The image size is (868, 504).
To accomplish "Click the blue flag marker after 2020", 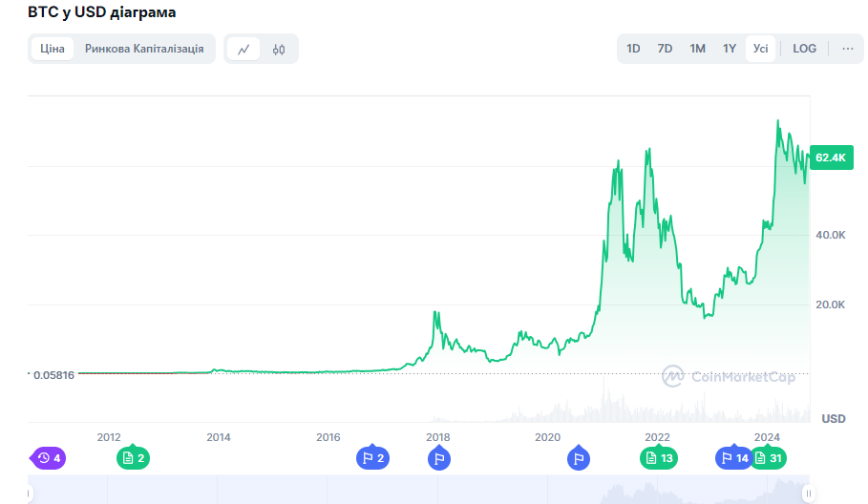I will 579,458.
